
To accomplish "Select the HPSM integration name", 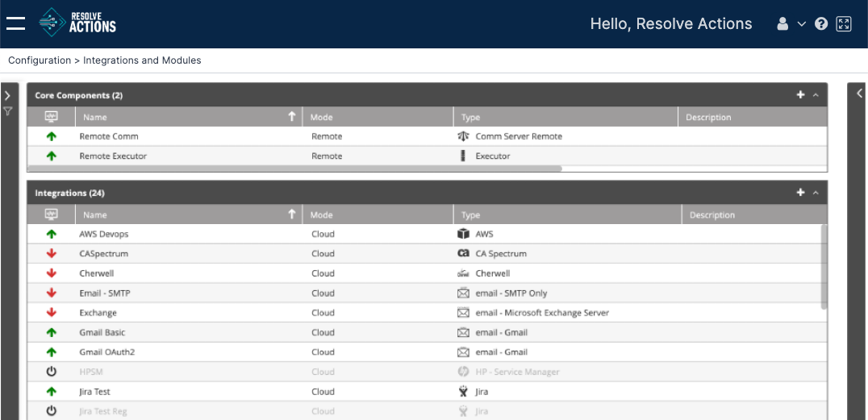I will (91, 372).
